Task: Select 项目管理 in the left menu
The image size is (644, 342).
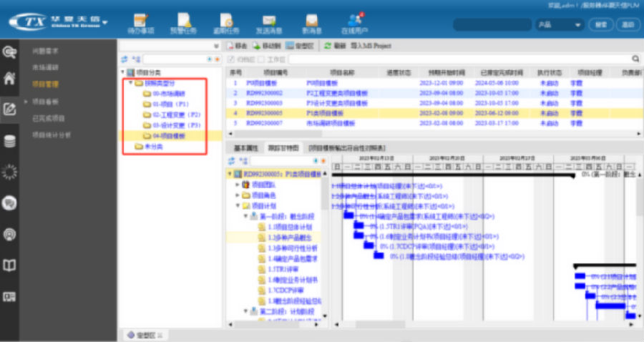Action: (46, 84)
